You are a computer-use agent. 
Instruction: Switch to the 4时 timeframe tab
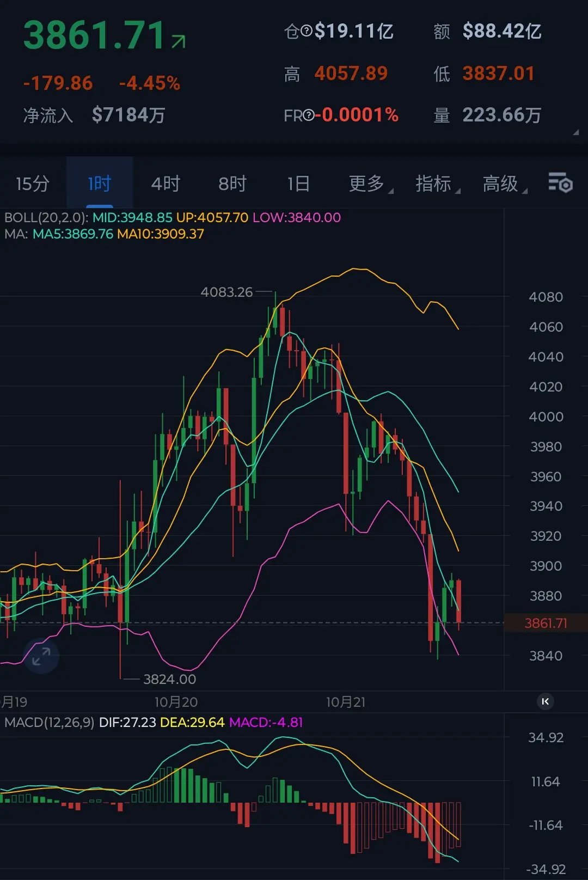[166, 184]
